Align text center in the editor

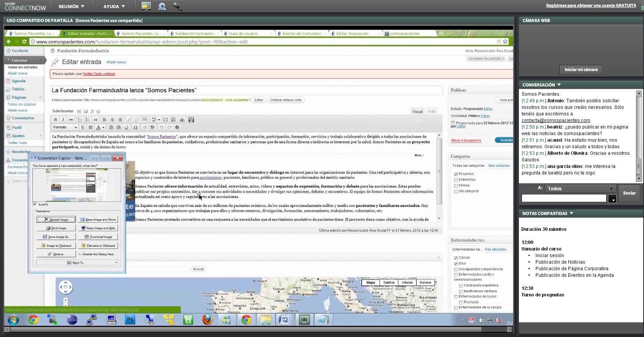tap(112, 120)
